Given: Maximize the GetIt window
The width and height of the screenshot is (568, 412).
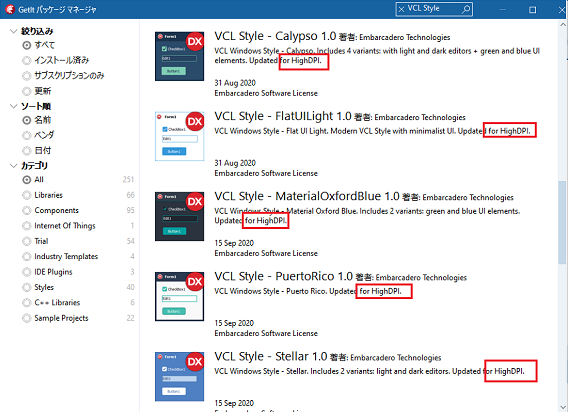Looking at the screenshot, I should (x=532, y=10).
